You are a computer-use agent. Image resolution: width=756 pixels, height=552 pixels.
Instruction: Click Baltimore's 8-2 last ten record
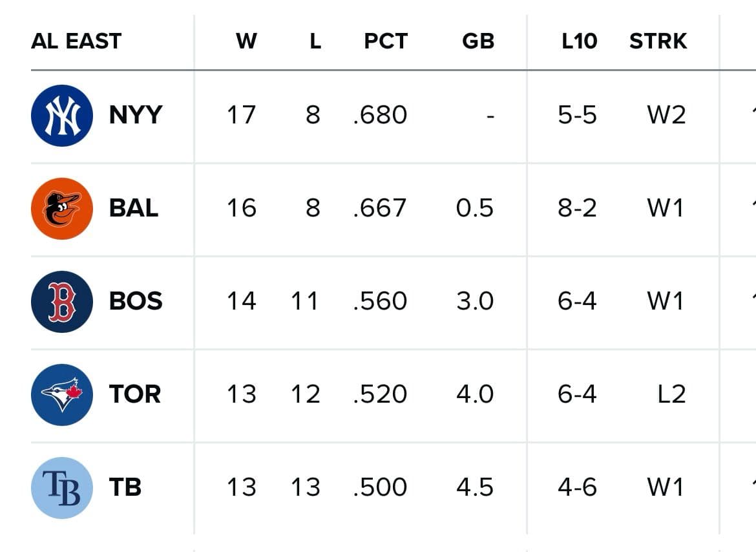tap(577, 209)
